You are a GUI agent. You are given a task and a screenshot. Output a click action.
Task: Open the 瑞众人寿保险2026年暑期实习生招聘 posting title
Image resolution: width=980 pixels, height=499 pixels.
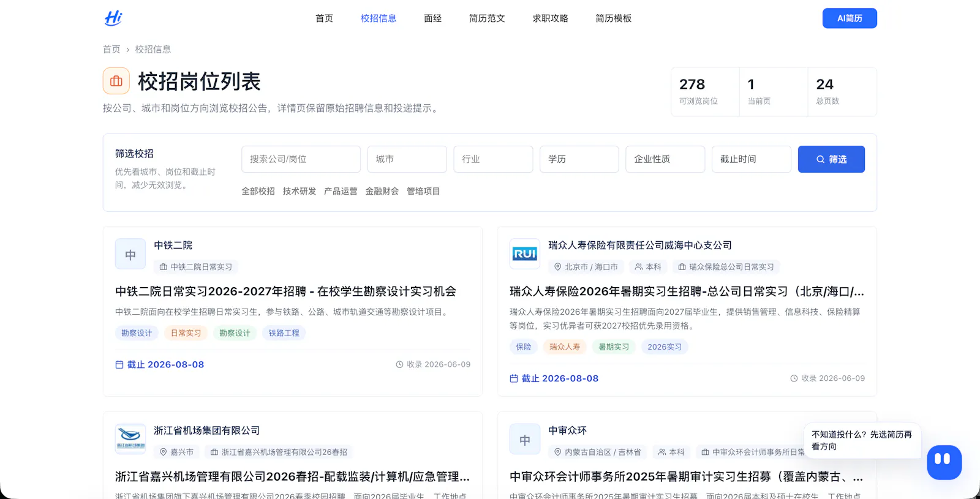tap(687, 291)
